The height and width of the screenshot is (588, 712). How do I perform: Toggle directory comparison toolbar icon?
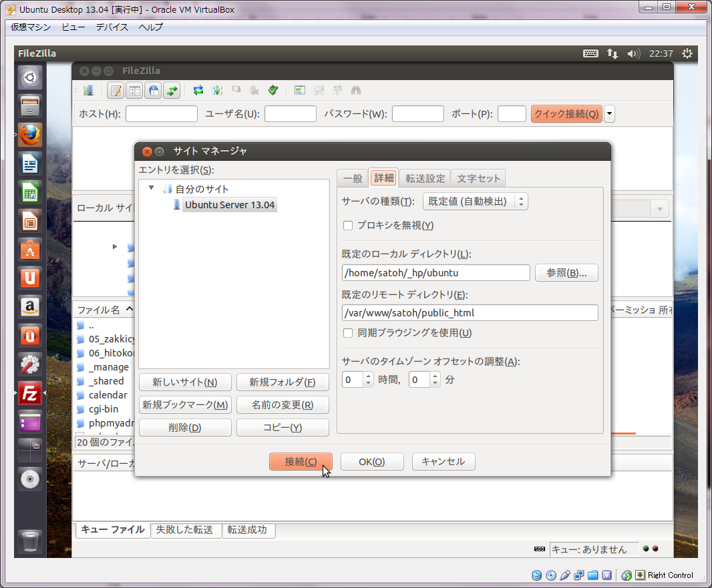pos(319,90)
